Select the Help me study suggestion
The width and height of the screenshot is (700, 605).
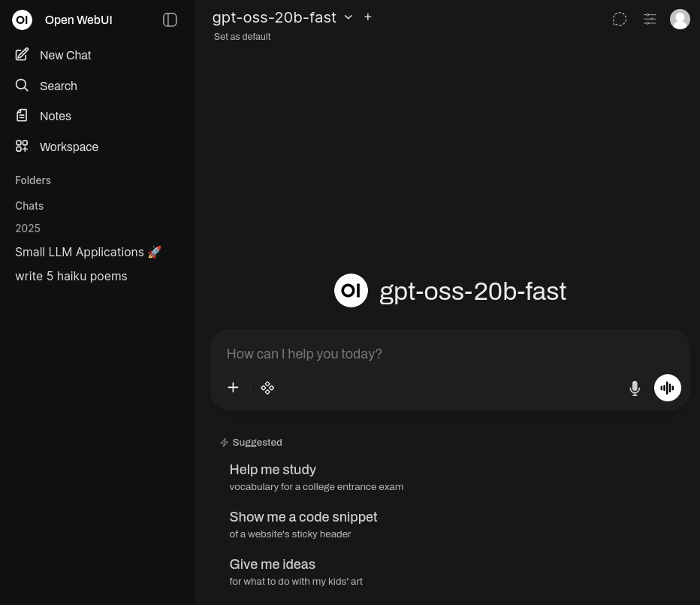273,470
